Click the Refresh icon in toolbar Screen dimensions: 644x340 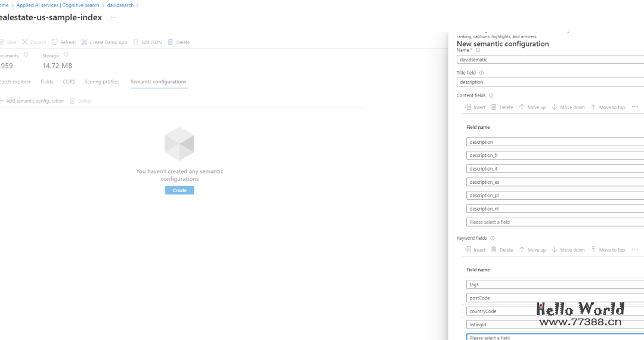pyautogui.click(x=55, y=42)
